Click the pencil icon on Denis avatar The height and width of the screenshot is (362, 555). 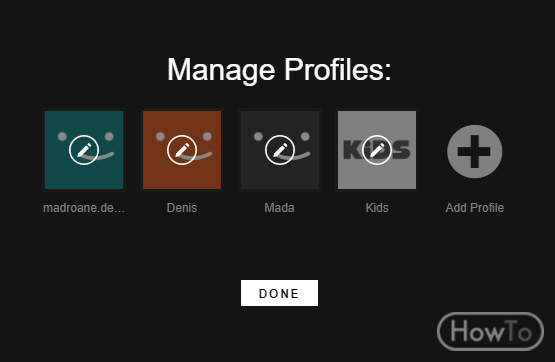click(x=182, y=150)
